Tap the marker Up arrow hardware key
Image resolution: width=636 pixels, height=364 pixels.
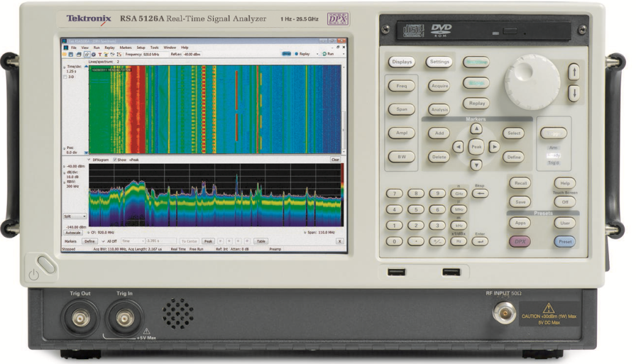click(476, 129)
